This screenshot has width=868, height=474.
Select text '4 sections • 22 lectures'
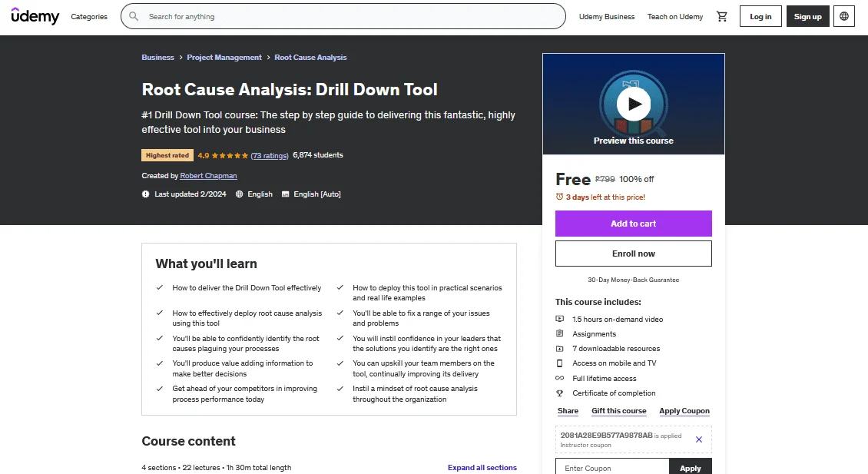[x=181, y=467]
